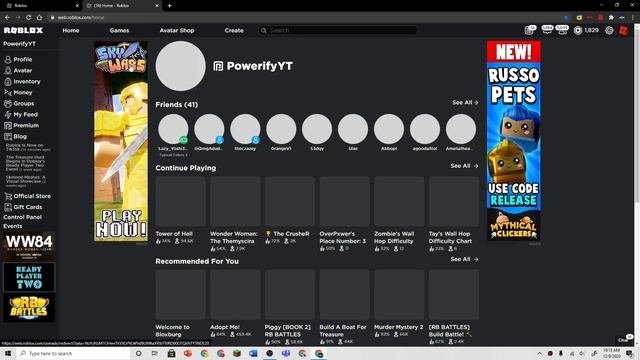Click the browser address bar
Screen dimensions: 640x360
306,18
